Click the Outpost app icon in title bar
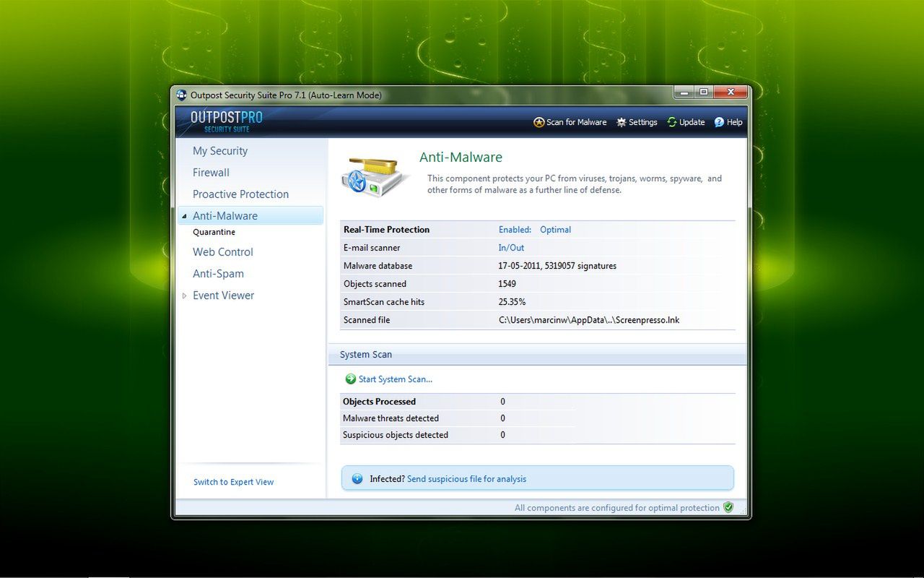 (x=182, y=95)
